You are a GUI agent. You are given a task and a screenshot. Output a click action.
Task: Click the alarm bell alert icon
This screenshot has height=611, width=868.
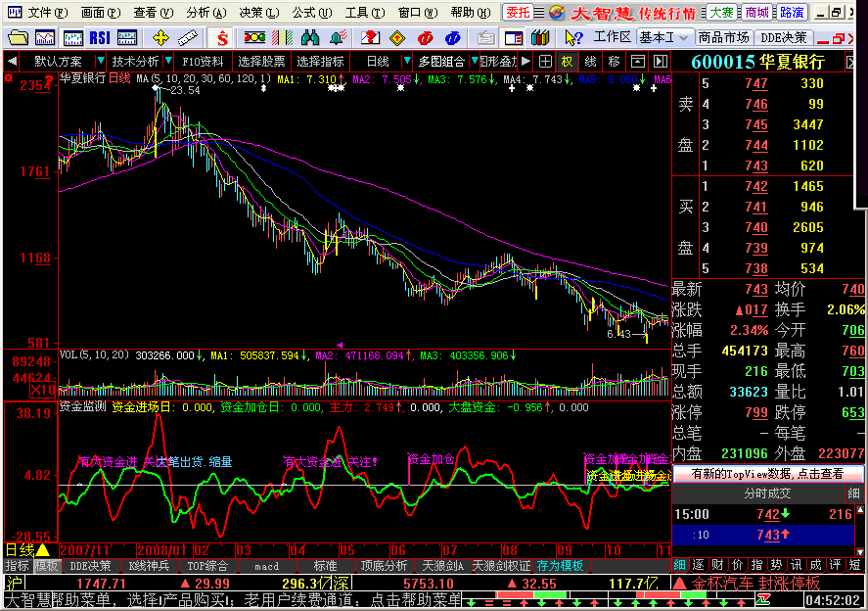coord(338,37)
